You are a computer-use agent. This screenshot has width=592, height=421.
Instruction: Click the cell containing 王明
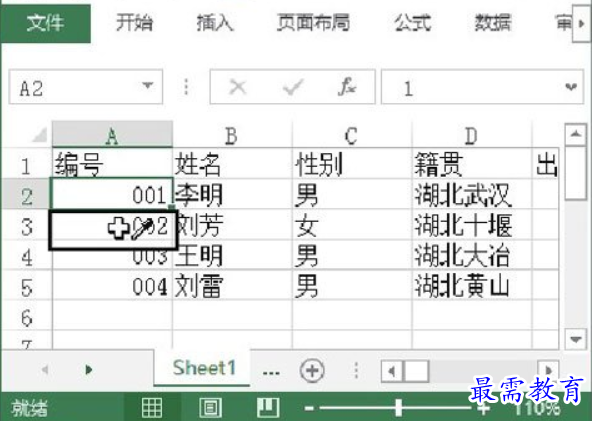(232, 255)
